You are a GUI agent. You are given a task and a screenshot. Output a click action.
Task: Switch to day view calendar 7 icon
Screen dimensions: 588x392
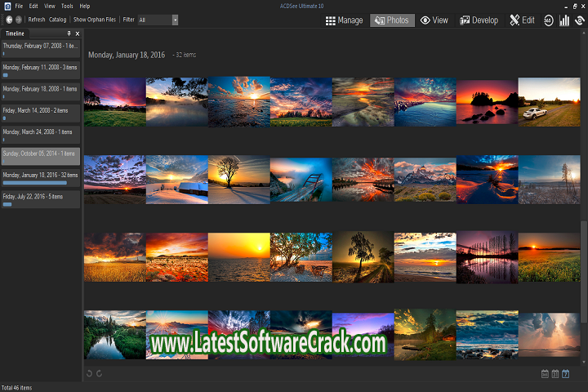565,373
